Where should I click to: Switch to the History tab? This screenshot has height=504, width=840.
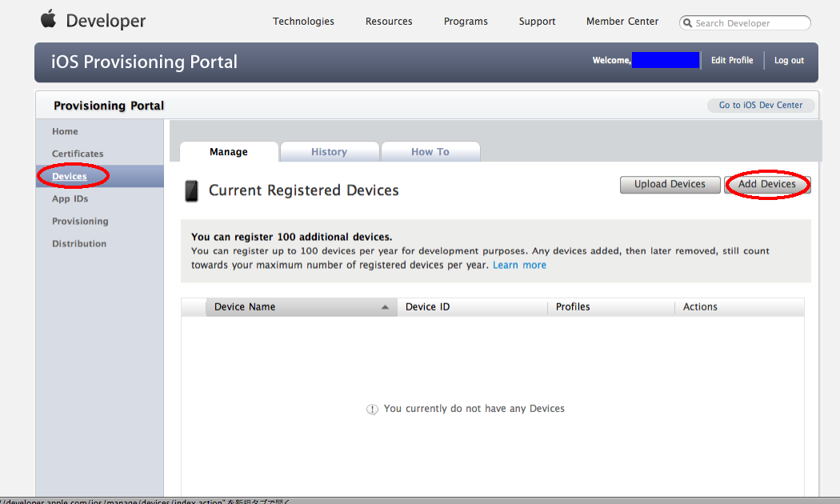329,152
